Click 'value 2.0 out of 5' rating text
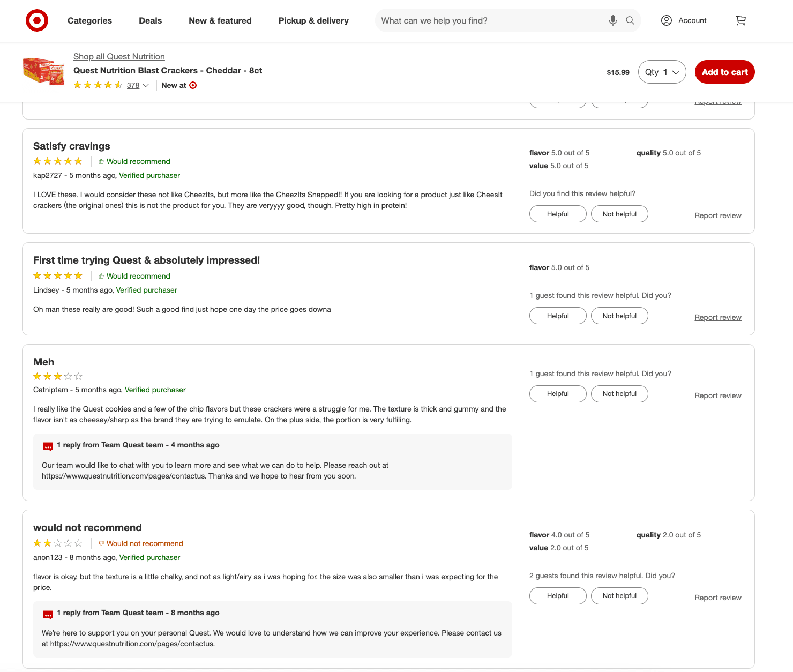 click(559, 548)
